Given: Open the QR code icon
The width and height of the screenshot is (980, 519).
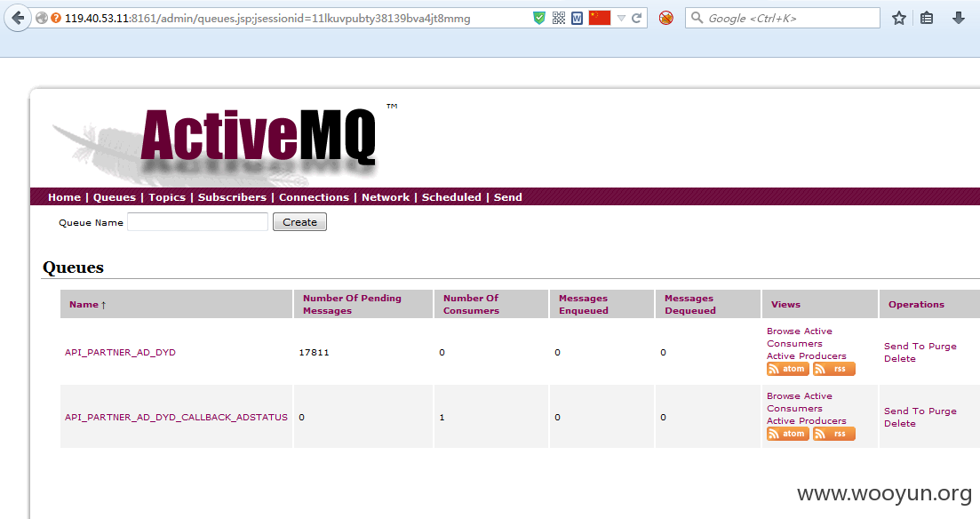Looking at the screenshot, I should click(x=559, y=18).
